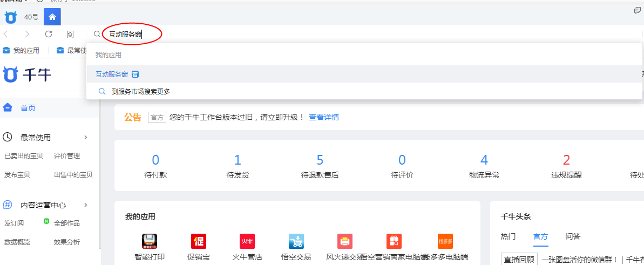Launch the 风火递 printer app icon
The height and width of the screenshot is (265, 644).
(x=345, y=241)
